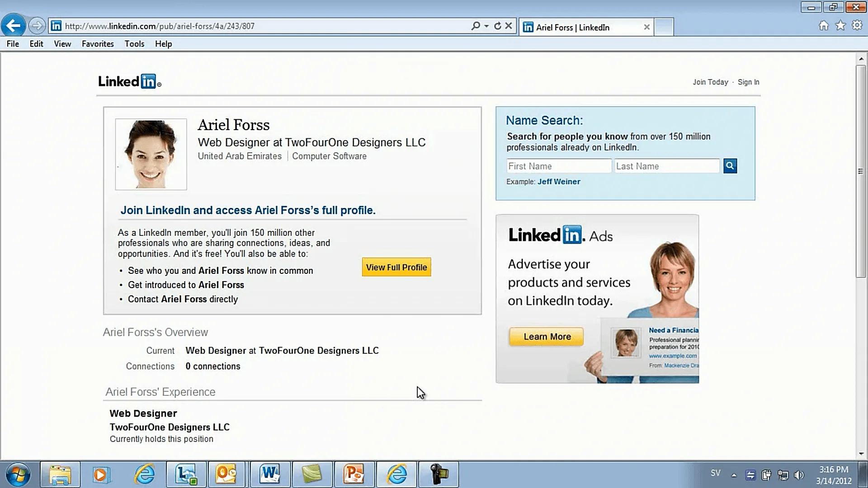Open the View menu
Viewport: 868px width, 488px height.
pos(62,44)
